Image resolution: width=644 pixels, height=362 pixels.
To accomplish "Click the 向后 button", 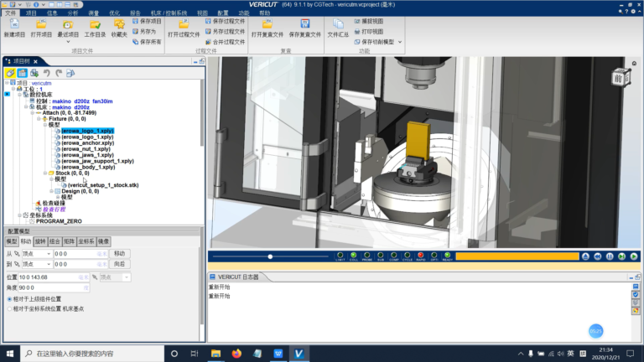I will coord(120,264).
